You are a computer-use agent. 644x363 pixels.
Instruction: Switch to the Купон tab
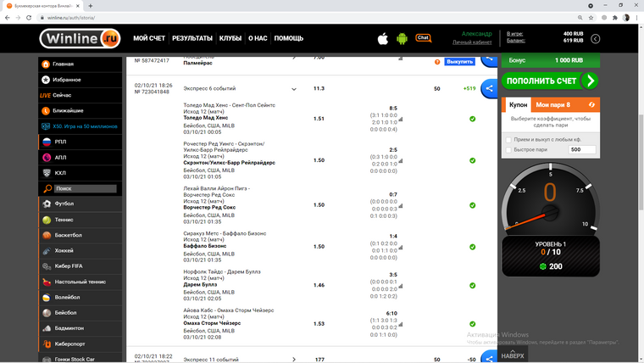518,105
